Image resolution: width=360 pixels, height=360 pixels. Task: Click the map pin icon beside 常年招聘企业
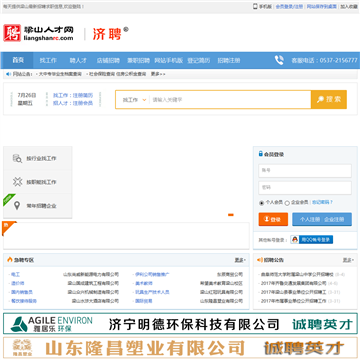click(17, 206)
